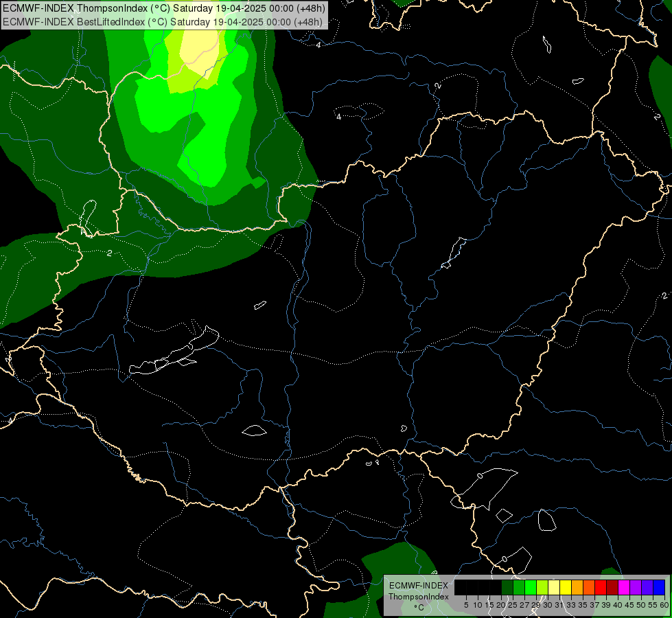Click the legend tick value 50

(641, 605)
